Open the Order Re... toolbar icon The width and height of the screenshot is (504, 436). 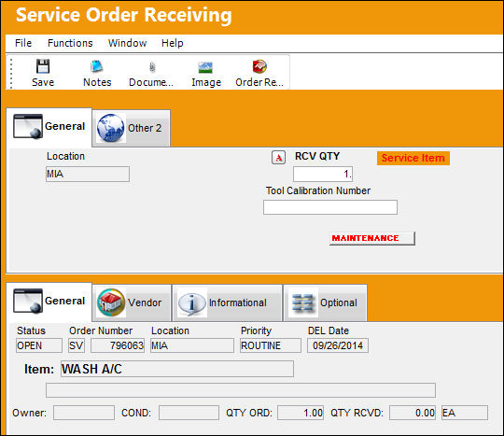tap(259, 66)
